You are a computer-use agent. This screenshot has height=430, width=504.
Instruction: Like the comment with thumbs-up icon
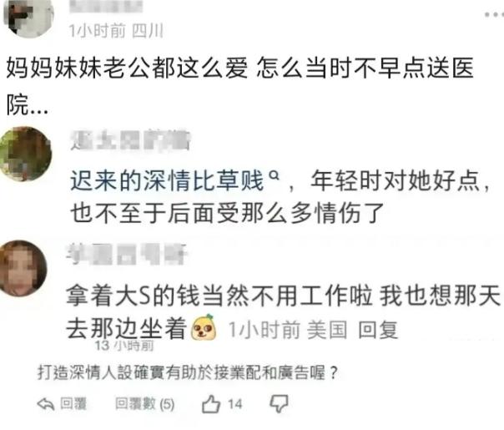[x=211, y=404]
